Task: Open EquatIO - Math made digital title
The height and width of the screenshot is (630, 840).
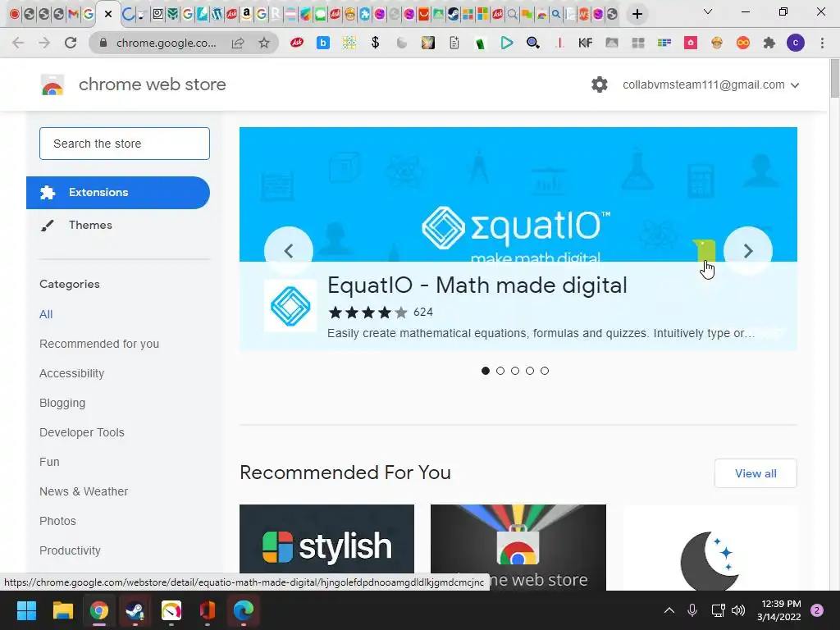Action: [477, 285]
